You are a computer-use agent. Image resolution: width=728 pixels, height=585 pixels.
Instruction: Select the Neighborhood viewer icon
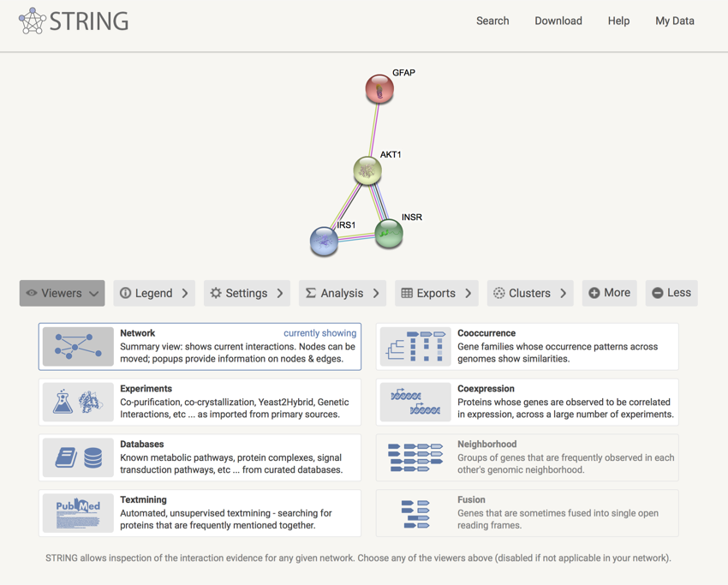[x=415, y=457]
